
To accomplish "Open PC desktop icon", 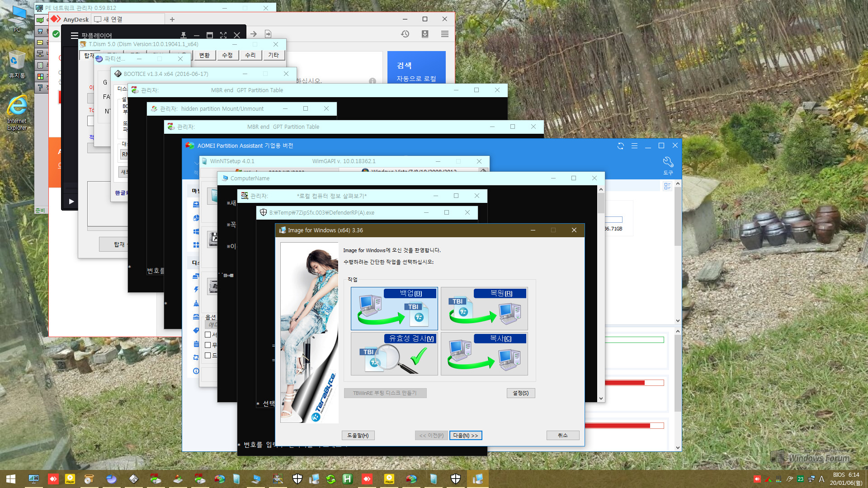I will [17, 19].
